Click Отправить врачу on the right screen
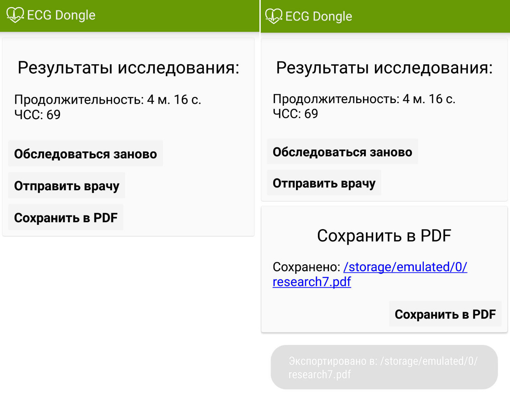This screenshot has height=420, width=510. pyautogui.click(x=324, y=183)
